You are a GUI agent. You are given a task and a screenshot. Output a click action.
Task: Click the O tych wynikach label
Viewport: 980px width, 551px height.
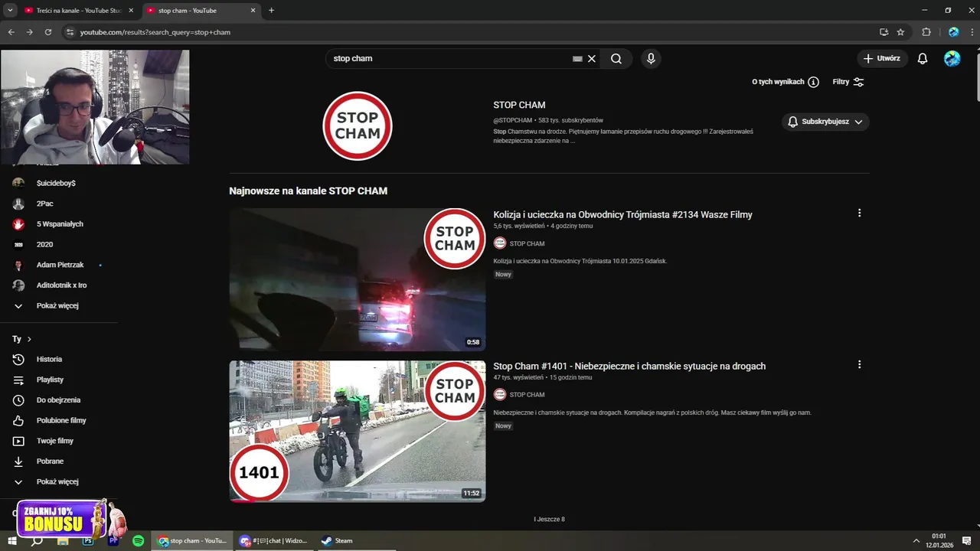tap(778, 82)
